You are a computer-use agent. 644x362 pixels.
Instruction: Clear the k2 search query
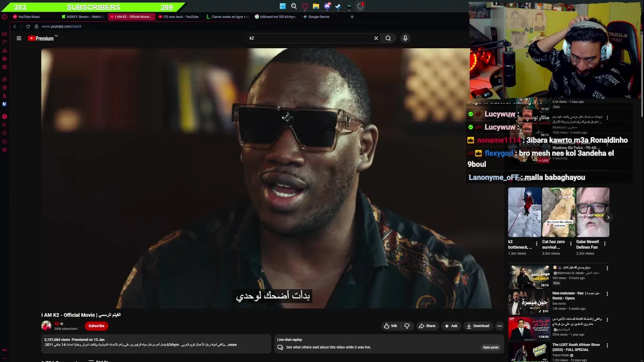pyautogui.click(x=376, y=38)
